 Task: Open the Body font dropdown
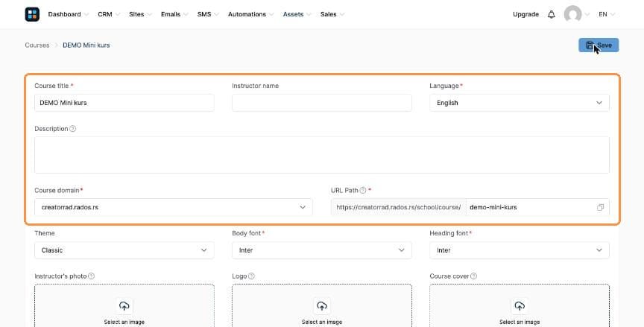click(321, 250)
